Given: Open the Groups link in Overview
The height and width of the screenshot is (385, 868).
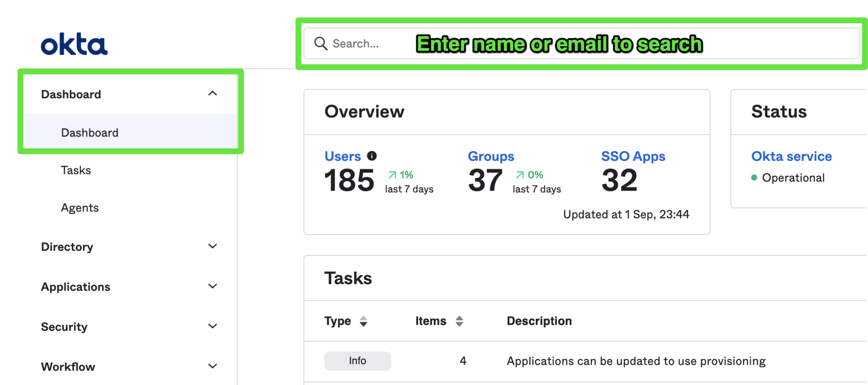Looking at the screenshot, I should click(x=491, y=156).
